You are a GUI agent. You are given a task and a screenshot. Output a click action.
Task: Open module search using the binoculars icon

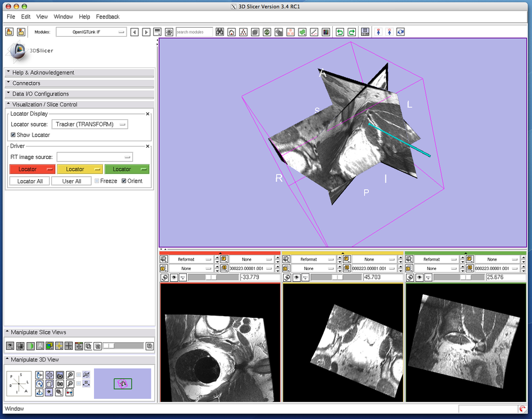pos(219,33)
